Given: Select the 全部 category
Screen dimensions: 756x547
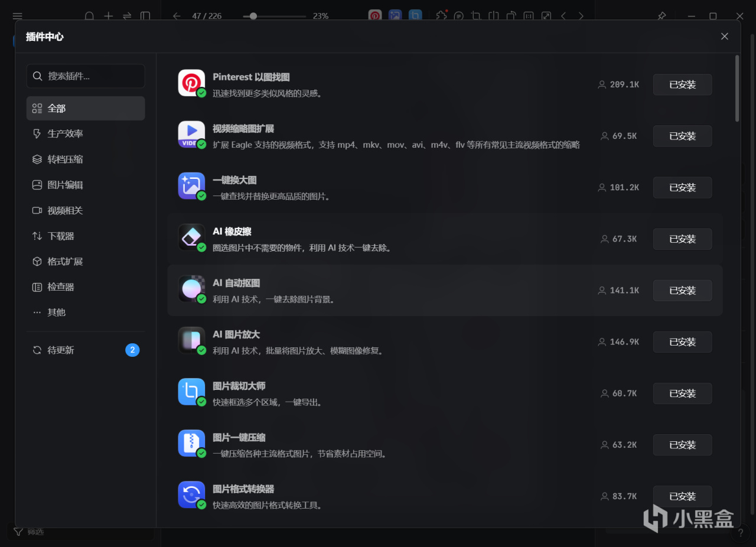Looking at the screenshot, I should tap(86, 108).
